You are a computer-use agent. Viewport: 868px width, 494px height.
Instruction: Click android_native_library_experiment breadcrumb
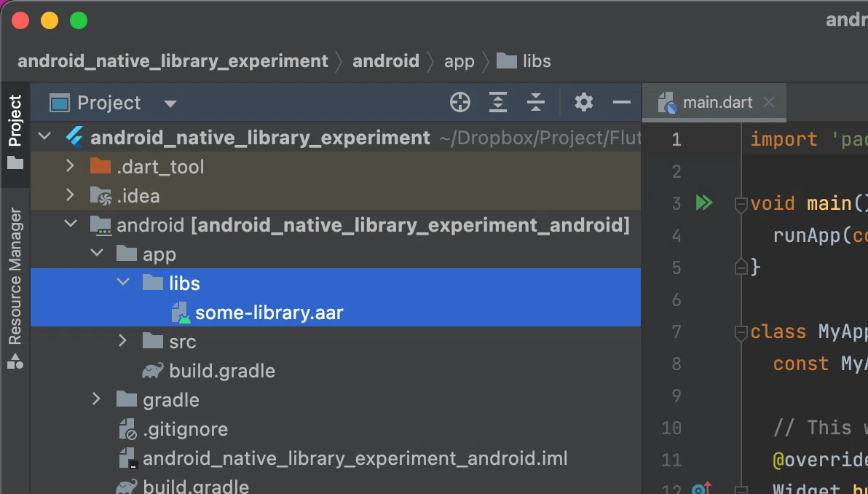173,61
